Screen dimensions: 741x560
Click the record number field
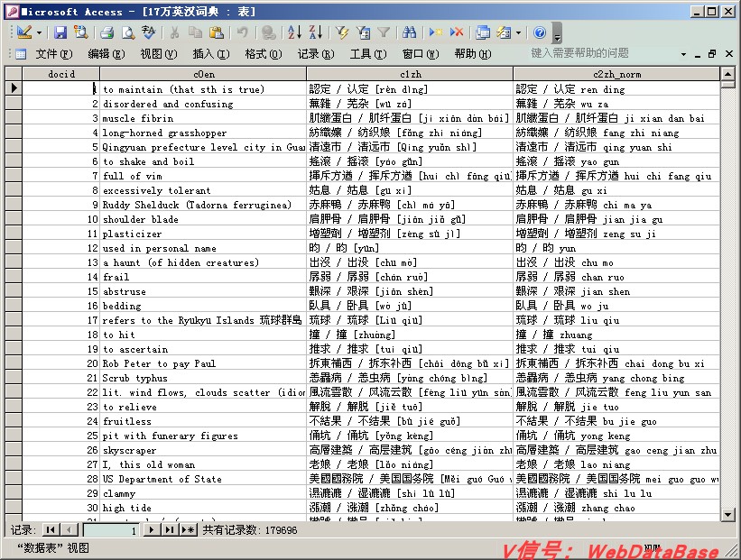111,530
